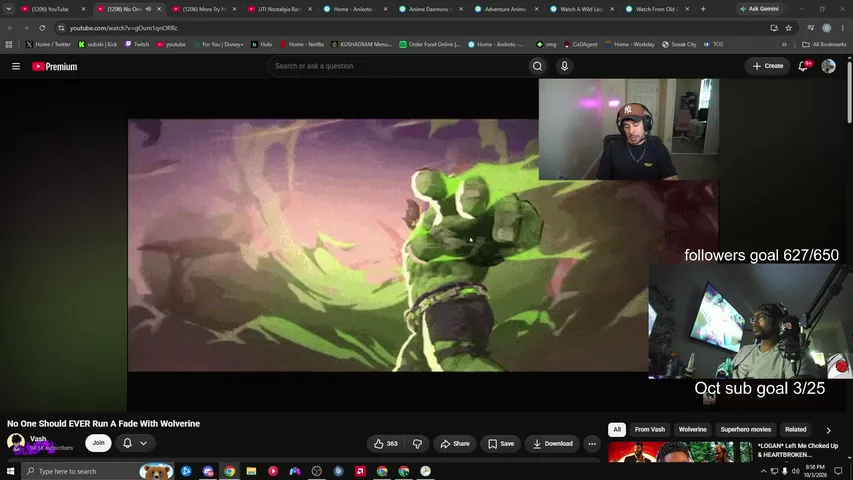Open Windows action center notifications
This screenshot has height=480, width=853.
[x=838, y=471]
